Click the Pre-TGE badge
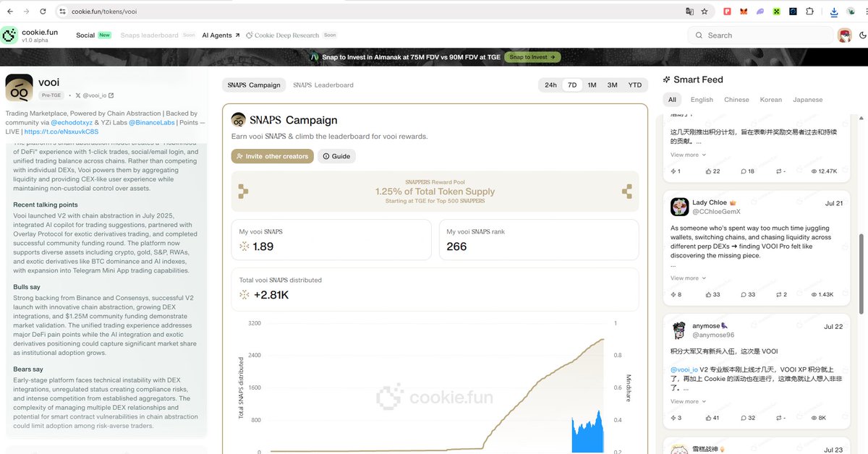 [x=51, y=95]
